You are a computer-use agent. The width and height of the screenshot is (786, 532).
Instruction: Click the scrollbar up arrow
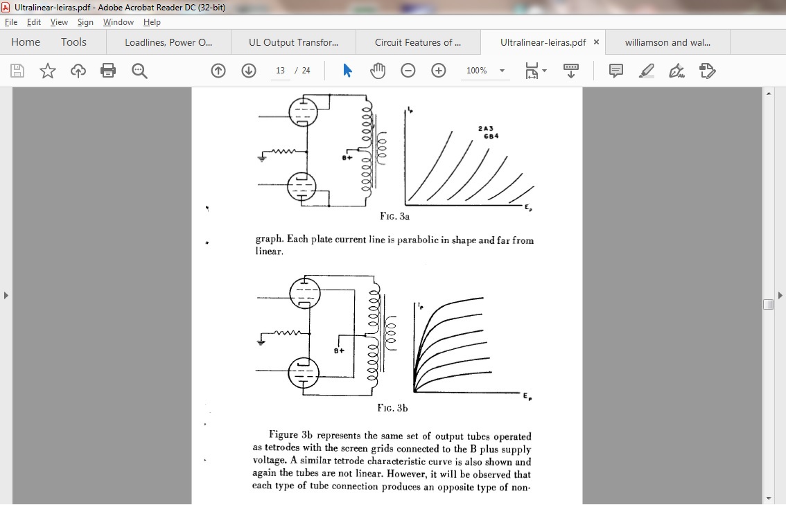pyautogui.click(x=769, y=94)
